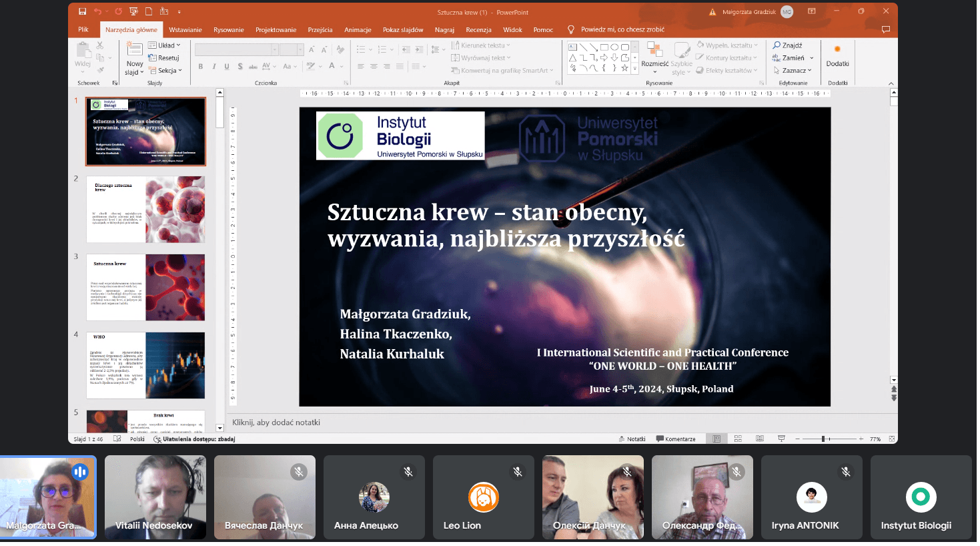Image resolution: width=980 pixels, height=546 pixels.
Task: Click the Notatki button in status bar
Action: (x=632, y=439)
